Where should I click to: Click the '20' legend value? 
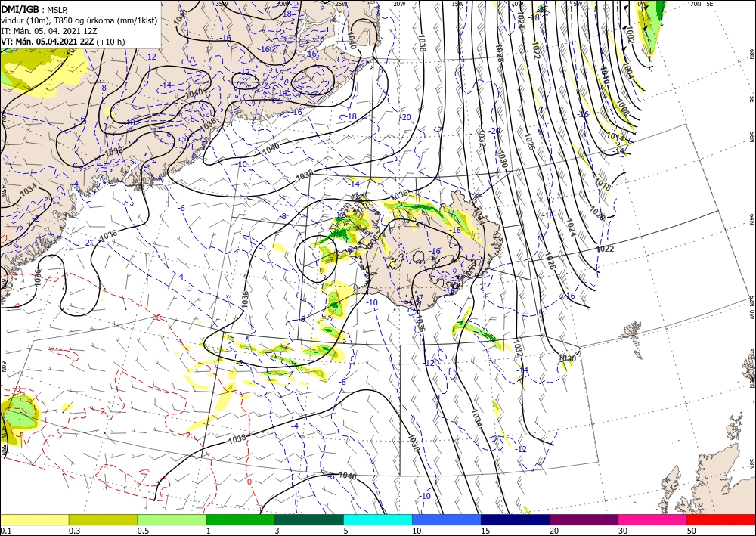(x=554, y=531)
